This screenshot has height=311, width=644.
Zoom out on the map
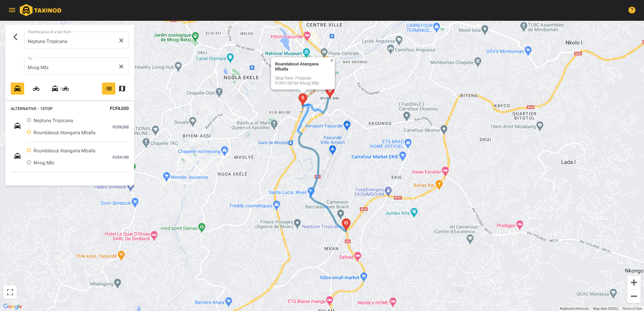[x=634, y=296]
